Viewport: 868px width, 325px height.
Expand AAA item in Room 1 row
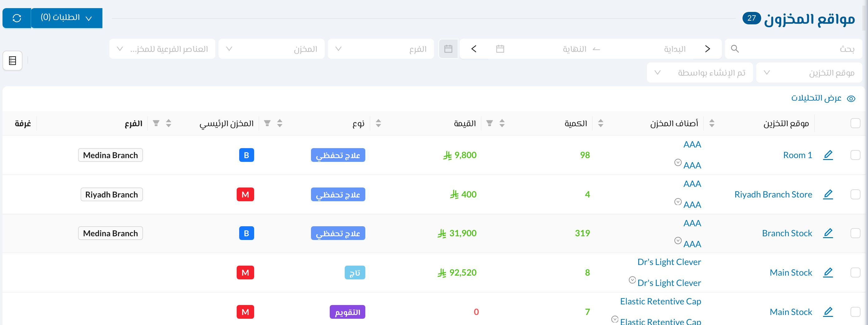678,162
